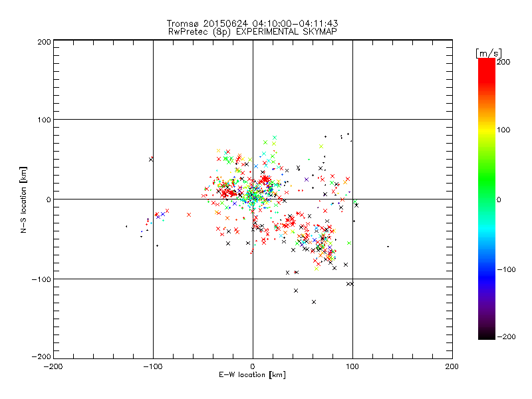Click the colorbar at the yellow 100 level
Viewport: 532px width, 399px height.
(487, 130)
